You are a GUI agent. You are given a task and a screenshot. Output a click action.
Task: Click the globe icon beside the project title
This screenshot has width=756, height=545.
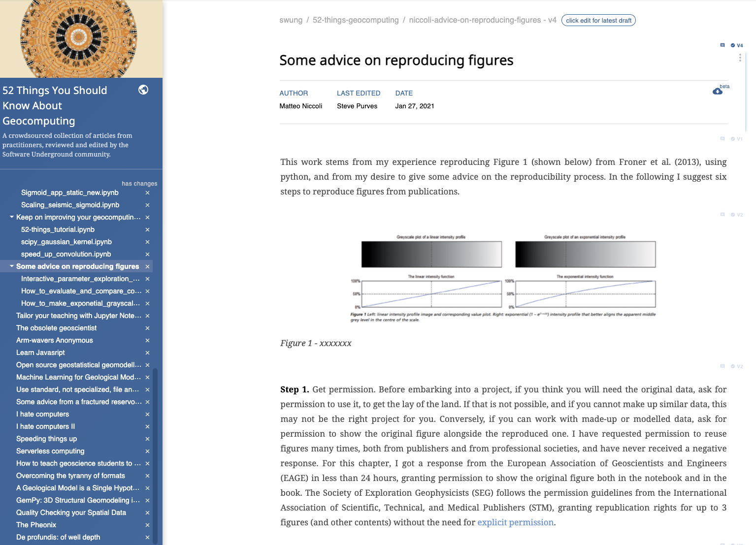[x=143, y=90]
